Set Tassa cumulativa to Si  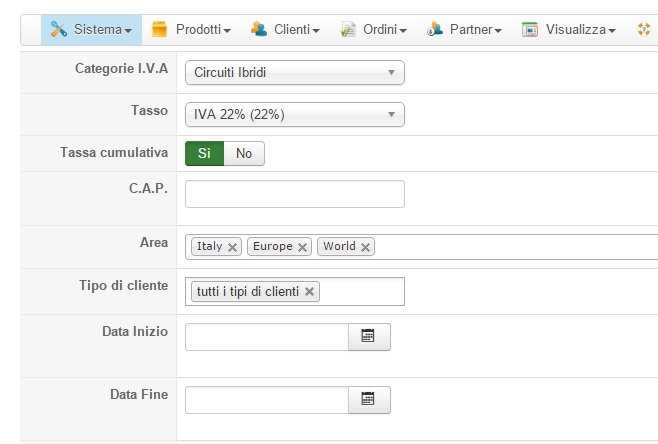[x=204, y=154]
